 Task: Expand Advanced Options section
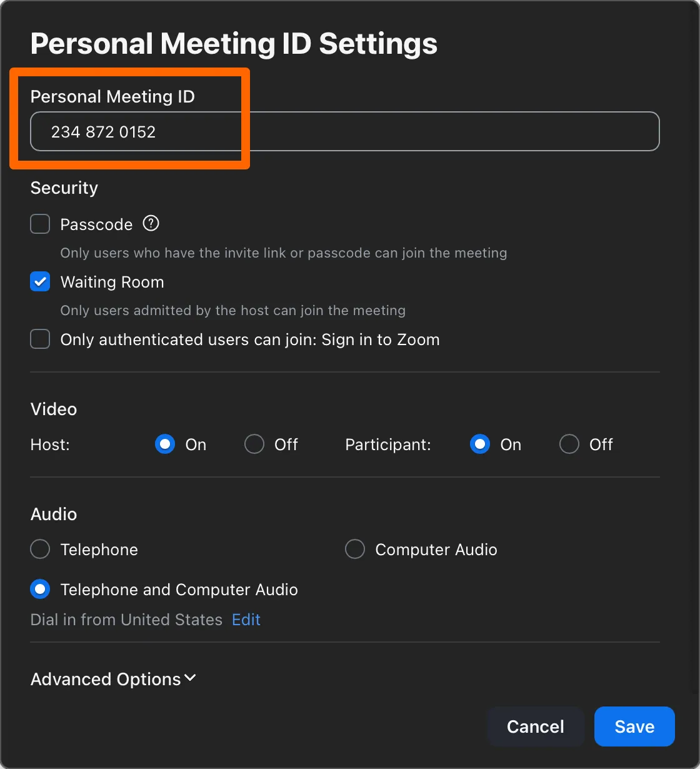click(113, 679)
